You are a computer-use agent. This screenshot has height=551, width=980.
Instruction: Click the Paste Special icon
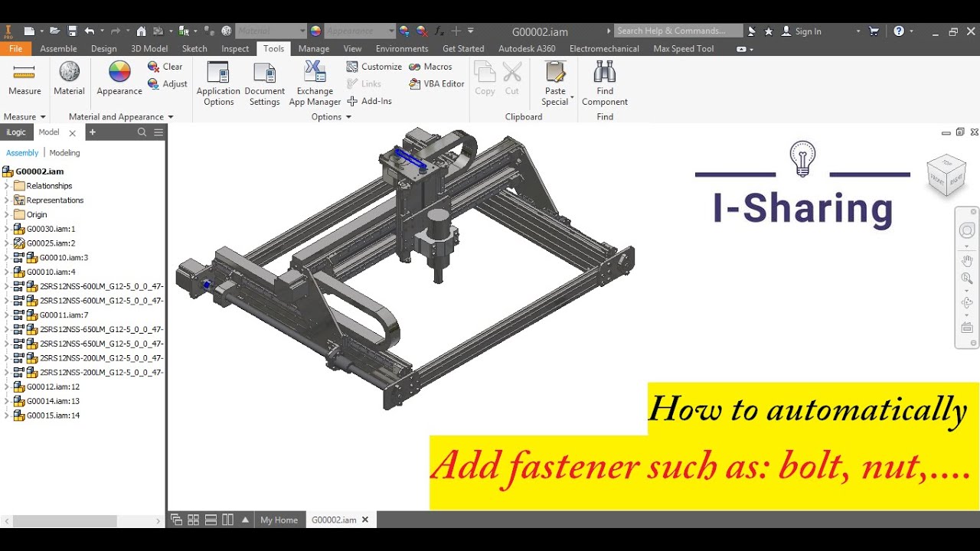click(555, 73)
